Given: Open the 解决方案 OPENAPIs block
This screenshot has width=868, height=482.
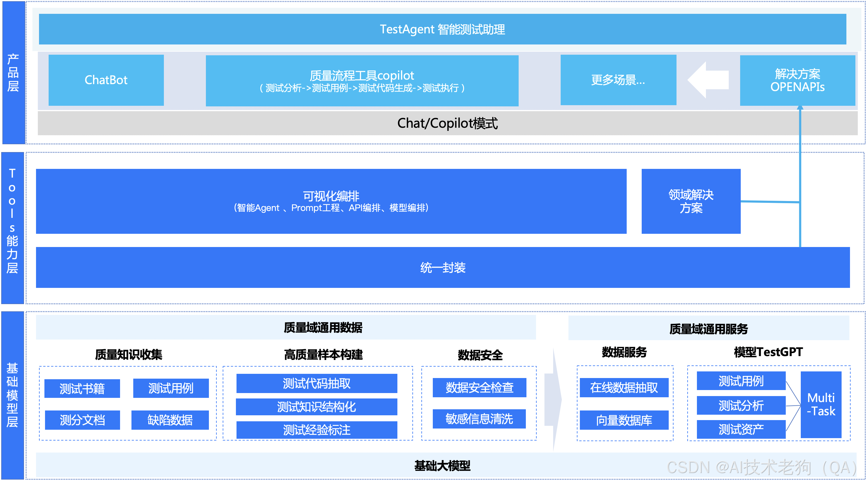Looking at the screenshot, I should (797, 80).
